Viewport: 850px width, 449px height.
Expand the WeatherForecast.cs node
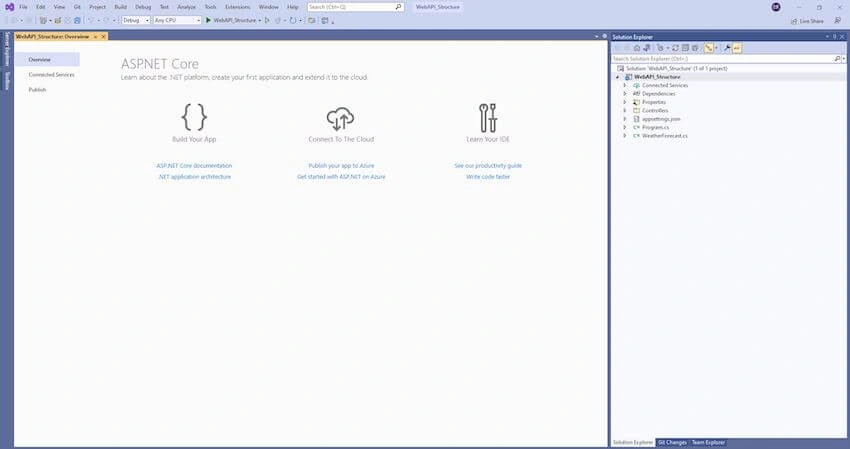pos(625,136)
